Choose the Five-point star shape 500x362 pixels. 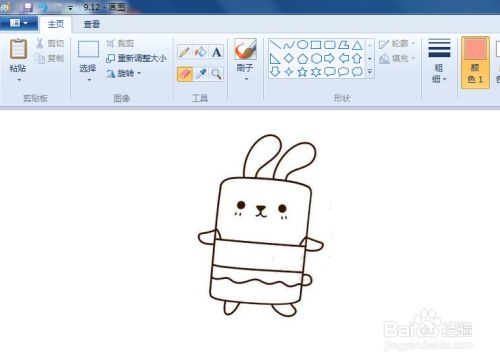[302, 72]
